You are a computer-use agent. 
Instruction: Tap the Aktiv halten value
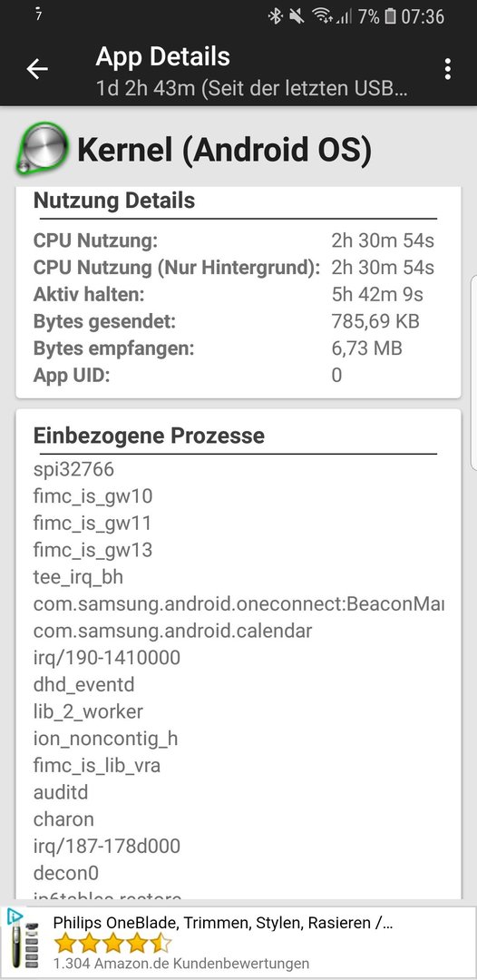(378, 294)
